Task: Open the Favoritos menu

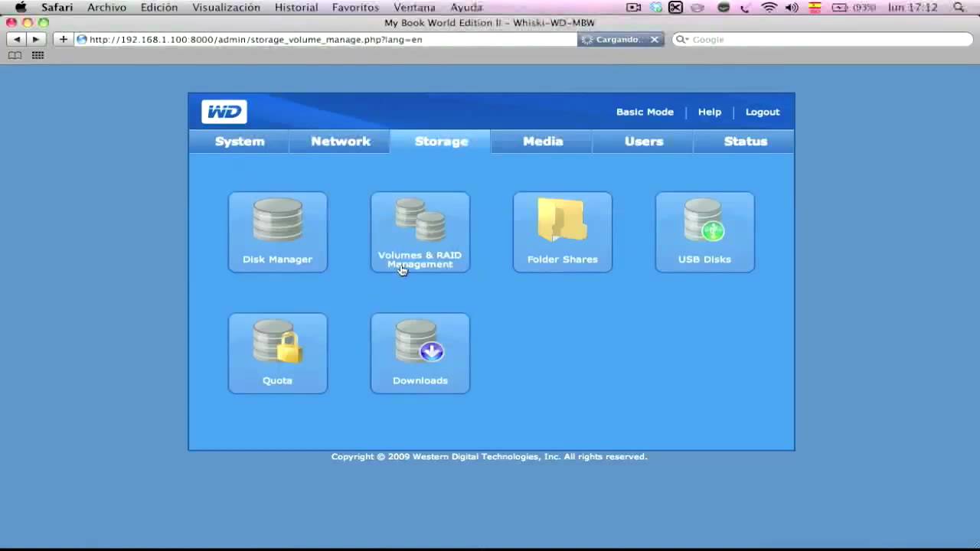Action: [355, 7]
